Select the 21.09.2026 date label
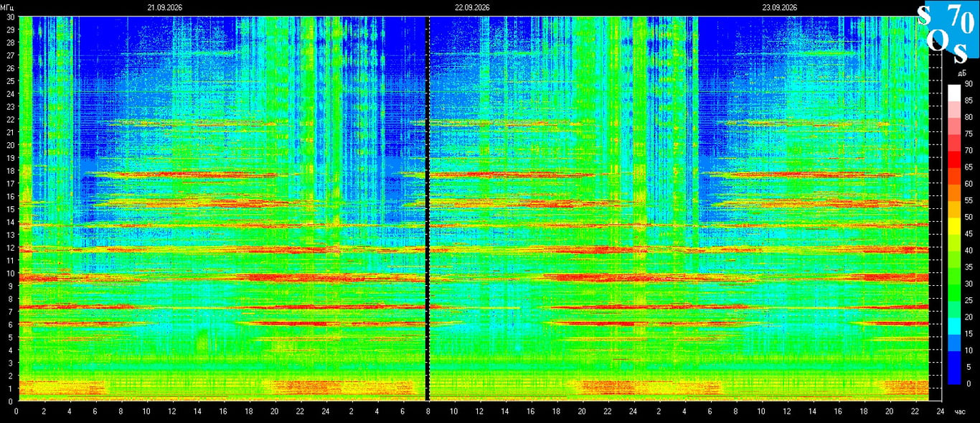Viewport: 980px width, 423px height. [x=165, y=7]
